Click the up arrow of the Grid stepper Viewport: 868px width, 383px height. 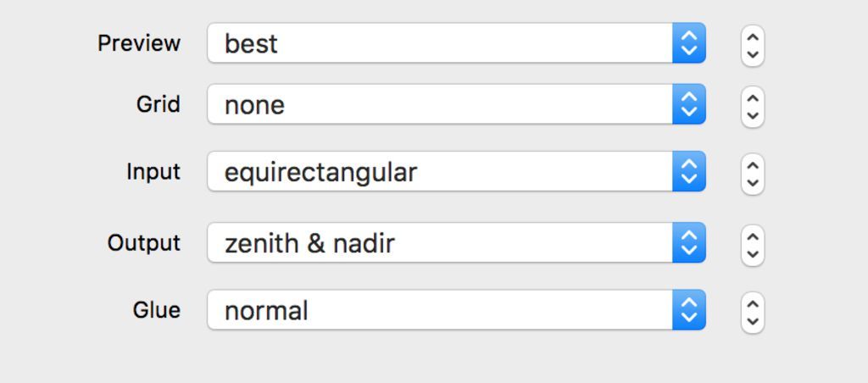coord(753,98)
